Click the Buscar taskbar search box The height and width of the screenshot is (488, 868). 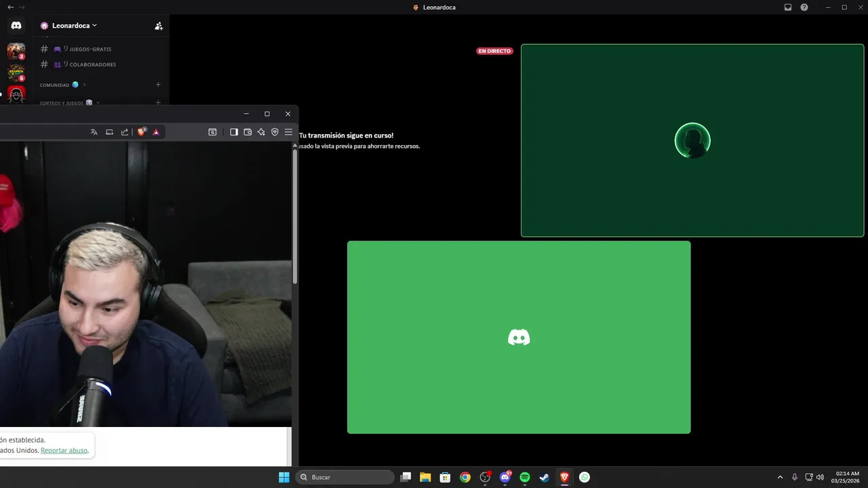point(345,477)
